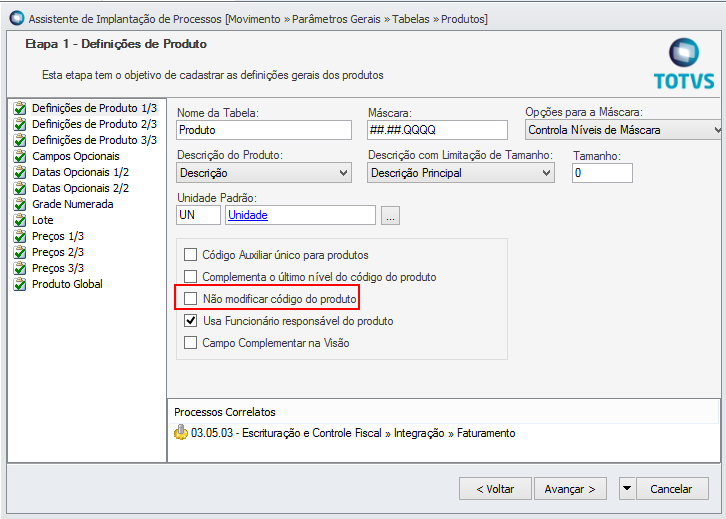726x519 pixels.
Task: Click the Voltar button
Action: [495, 488]
